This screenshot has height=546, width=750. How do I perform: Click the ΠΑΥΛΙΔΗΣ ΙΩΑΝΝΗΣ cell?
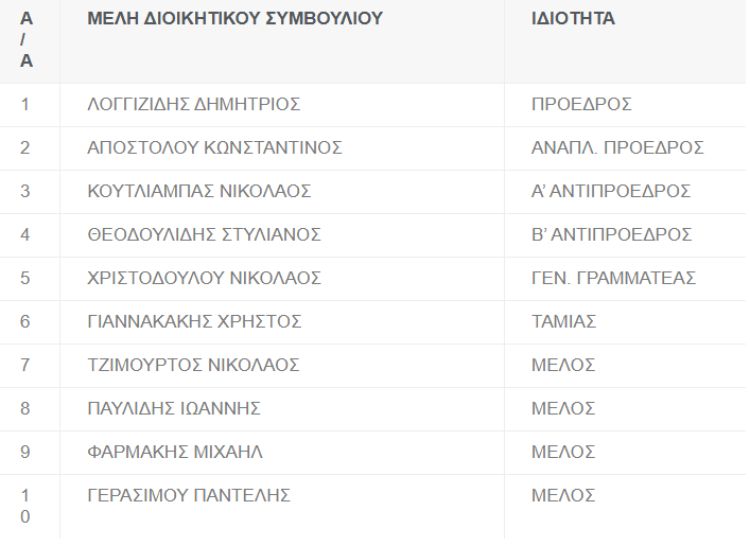tap(174, 408)
